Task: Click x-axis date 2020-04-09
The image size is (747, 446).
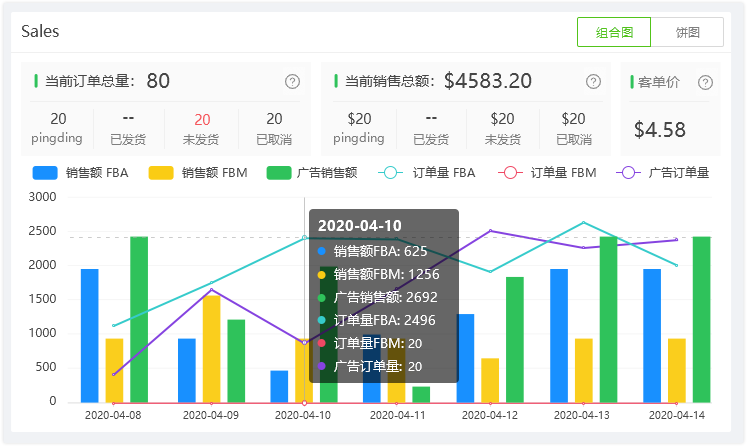Action: 211,415
